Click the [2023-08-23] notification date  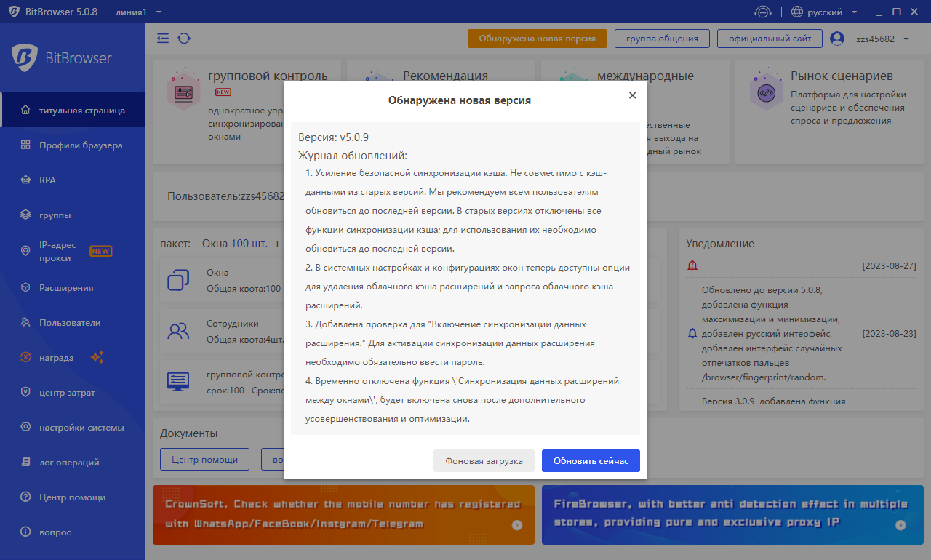tap(889, 334)
